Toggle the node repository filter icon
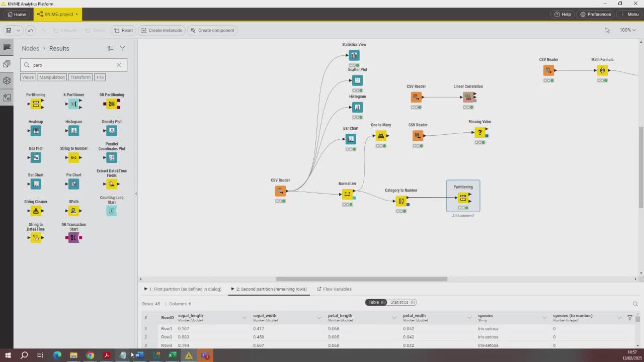Screen dimensions: 644x362 pyautogui.click(x=122, y=48)
